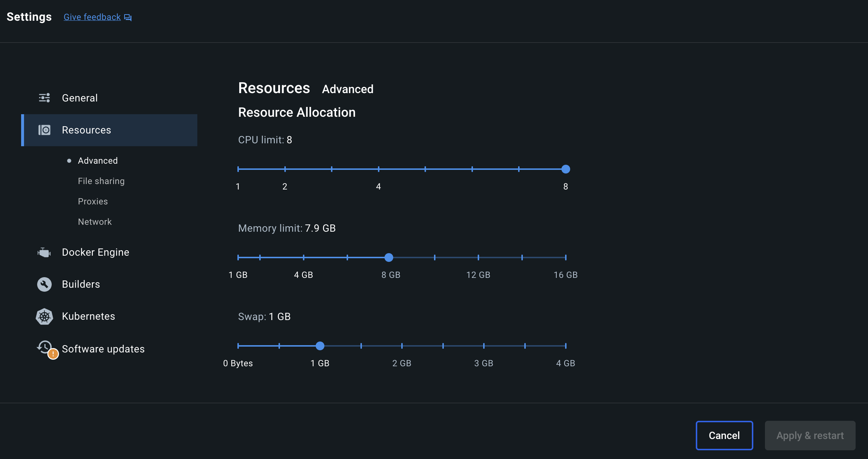Go to the Network sub-item

(95, 221)
